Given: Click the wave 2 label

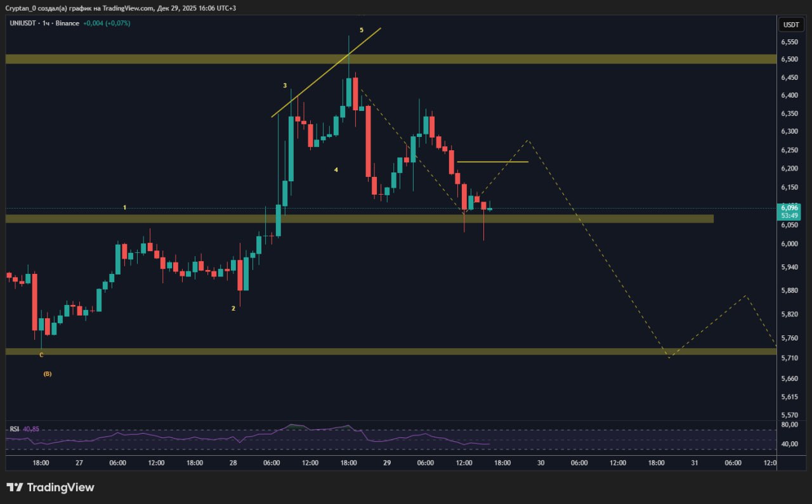Looking at the screenshot, I should coord(233,309).
